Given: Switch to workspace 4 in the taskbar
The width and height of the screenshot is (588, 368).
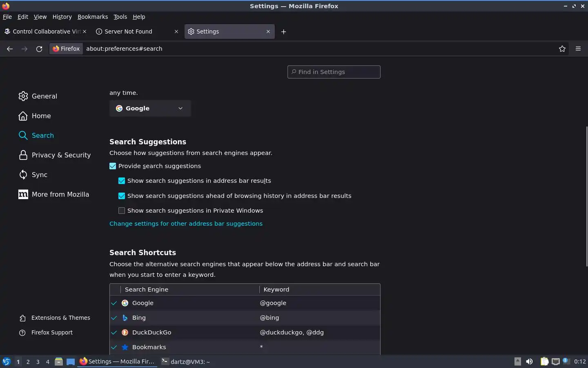Looking at the screenshot, I should click(47, 362).
